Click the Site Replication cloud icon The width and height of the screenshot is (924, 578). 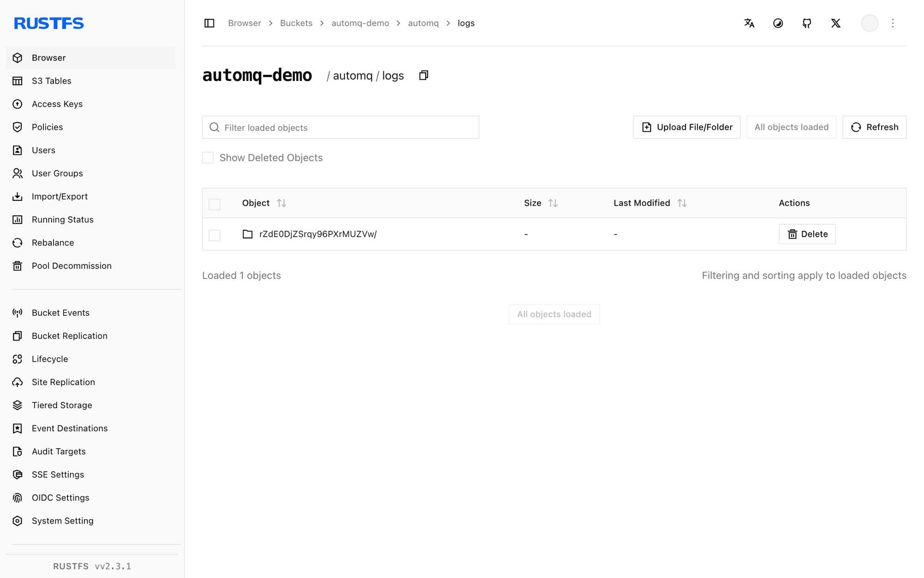18,382
